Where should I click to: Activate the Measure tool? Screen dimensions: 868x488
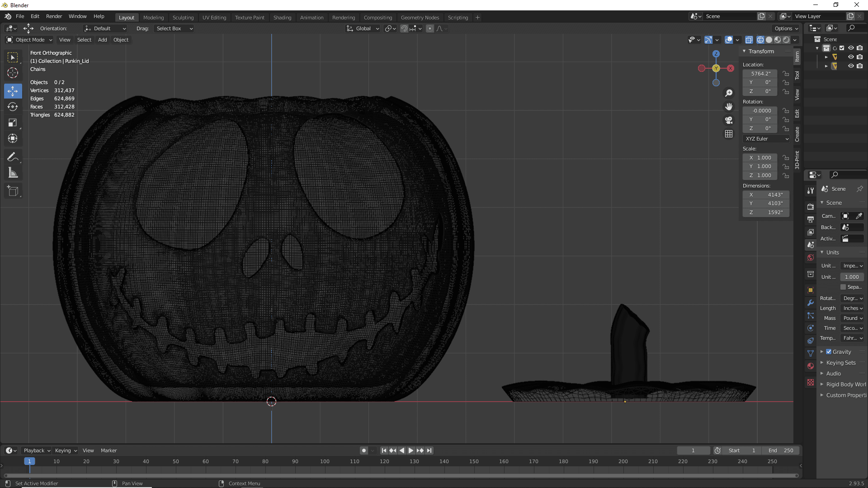[x=13, y=173]
